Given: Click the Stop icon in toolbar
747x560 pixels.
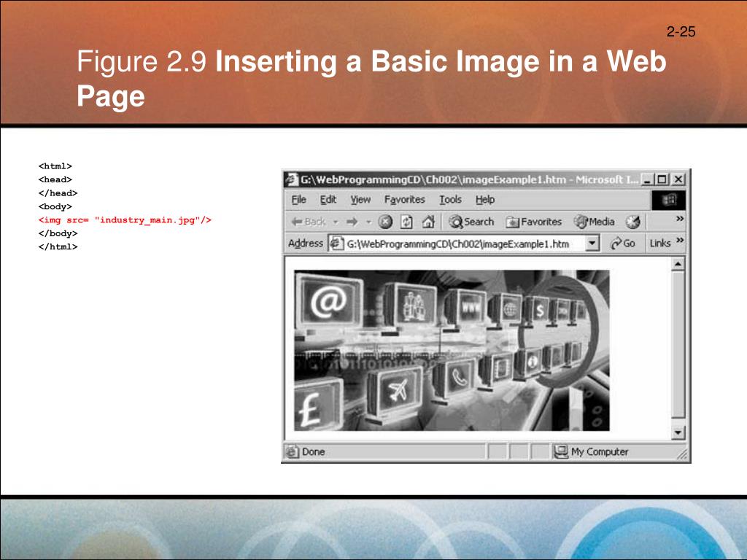Looking at the screenshot, I should [x=385, y=222].
